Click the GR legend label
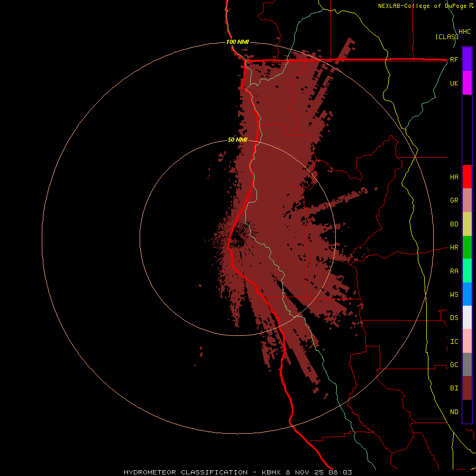The height and width of the screenshot is (476, 476). coord(454,200)
